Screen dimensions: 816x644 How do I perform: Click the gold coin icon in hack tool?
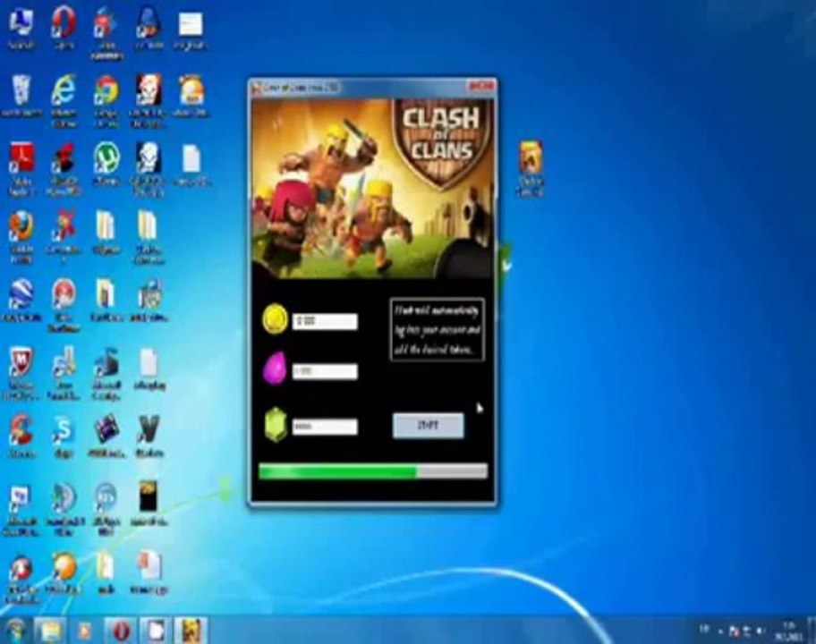pos(275,319)
